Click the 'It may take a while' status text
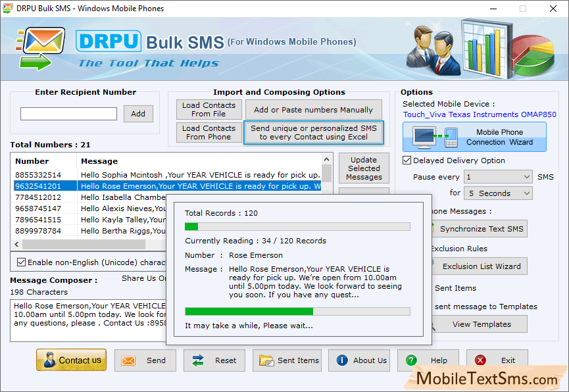This screenshot has height=392, width=569. tap(249, 326)
